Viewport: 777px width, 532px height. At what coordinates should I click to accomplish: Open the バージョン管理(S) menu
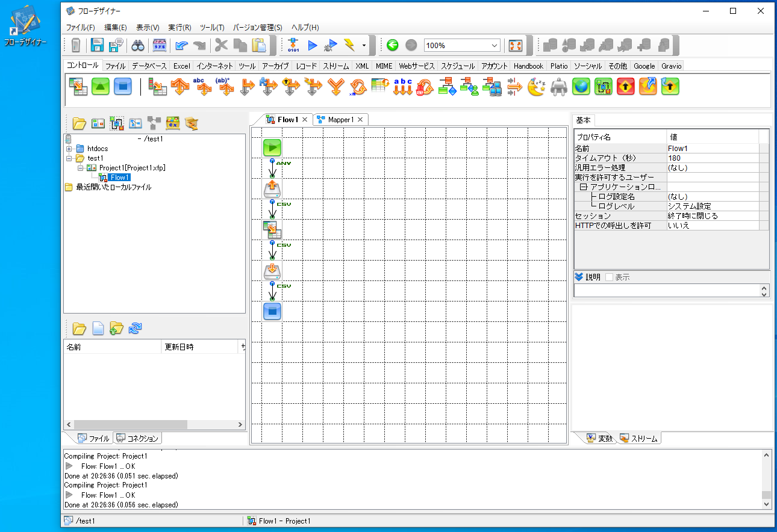pos(257,28)
